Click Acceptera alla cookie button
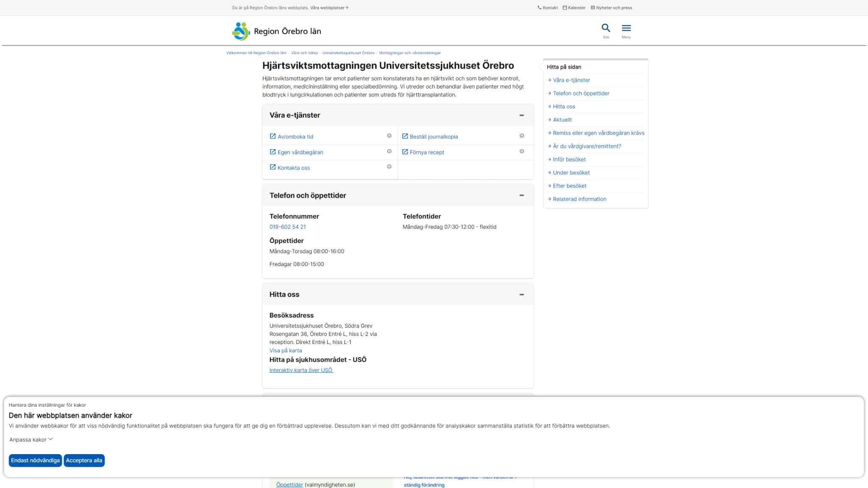Image resolution: width=868 pixels, height=488 pixels. coord(84,460)
